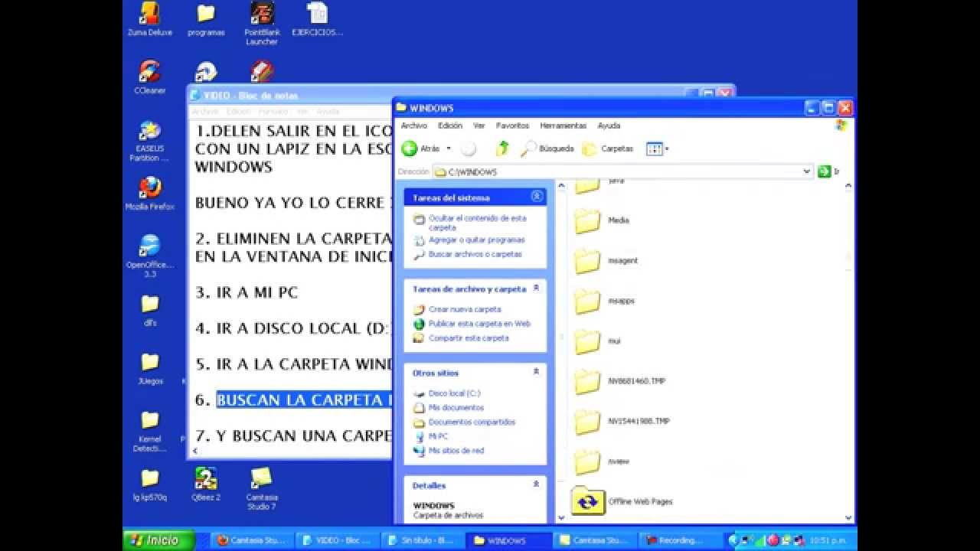Image resolution: width=980 pixels, height=551 pixels.
Task: Click Publicar esta carpeta en Web
Action: click(479, 324)
